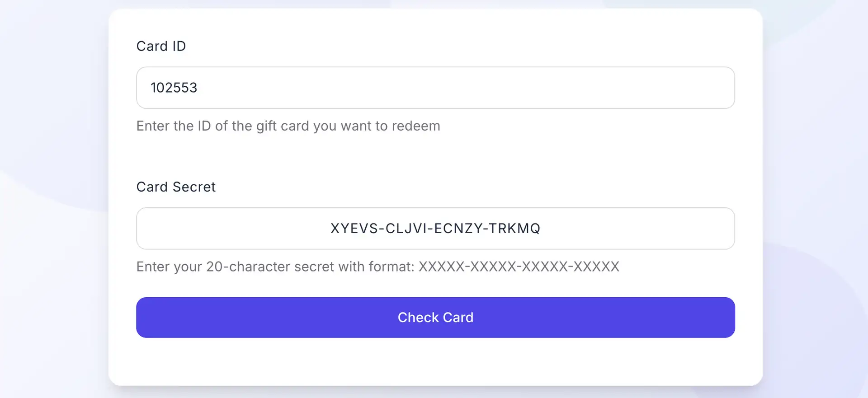Place cursor at empty right side of Card ID field
This screenshot has height=398, width=868.
click(x=633, y=88)
